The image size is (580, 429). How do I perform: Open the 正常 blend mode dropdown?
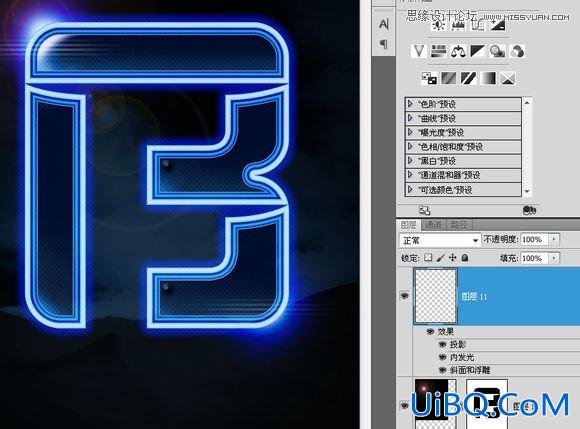pyautogui.click(x=440, y=240)
